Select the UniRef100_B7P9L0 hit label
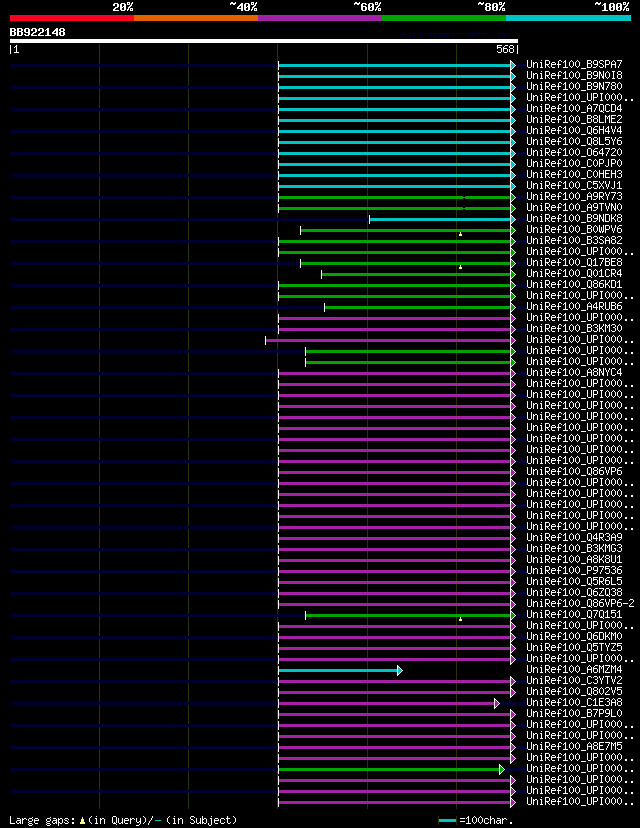Screen dimensions: 640x828 point(574,713)
